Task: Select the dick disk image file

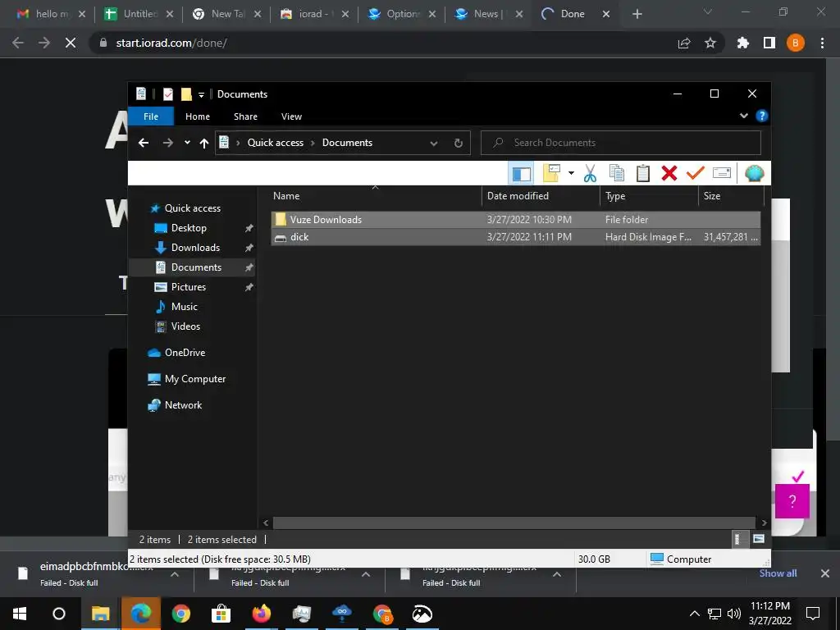Action: pyautogui.click(x=515, y=237)
